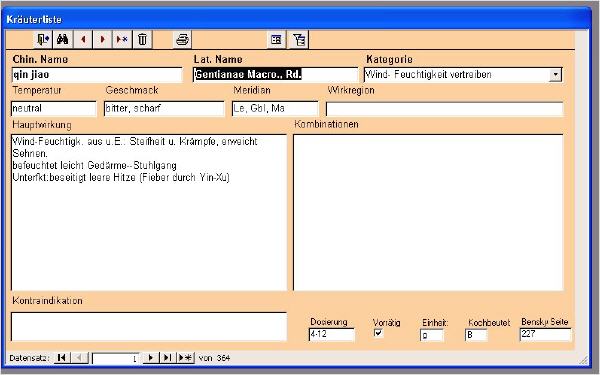Open the form view icon in toolbar
Image resolution: width=600 pixels, height=375 pixels.
pos(276,39)
